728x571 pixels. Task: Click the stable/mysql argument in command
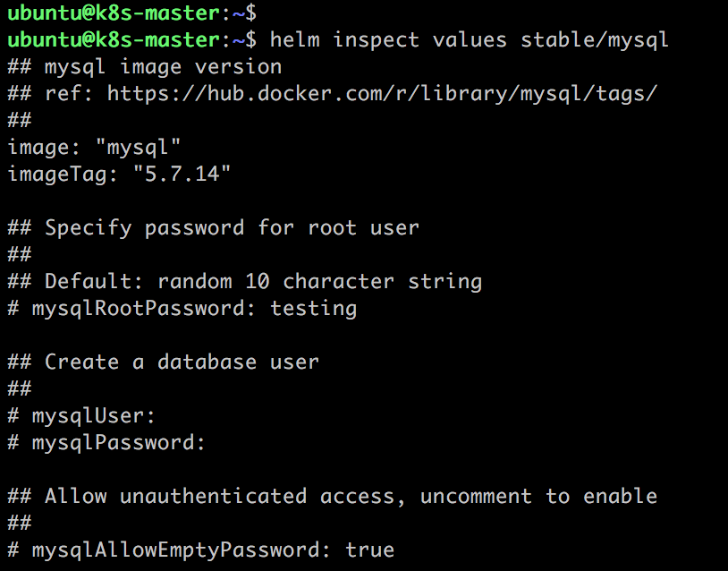[594, 40]
